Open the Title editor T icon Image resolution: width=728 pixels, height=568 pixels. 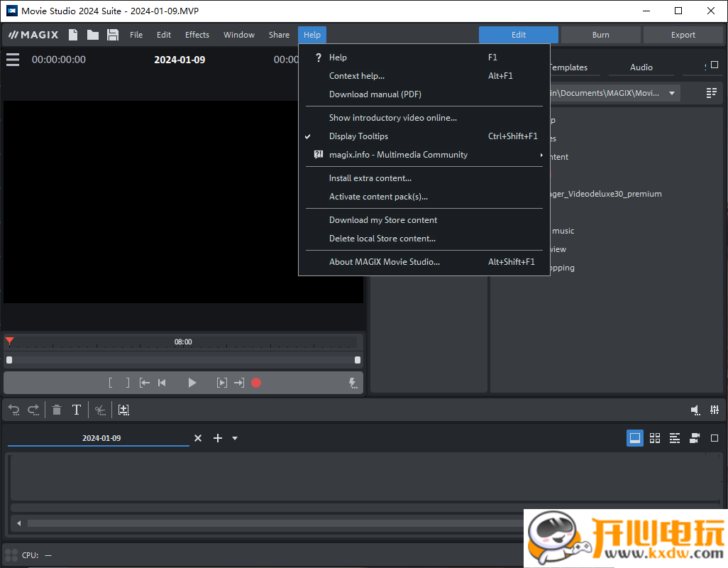77,410
